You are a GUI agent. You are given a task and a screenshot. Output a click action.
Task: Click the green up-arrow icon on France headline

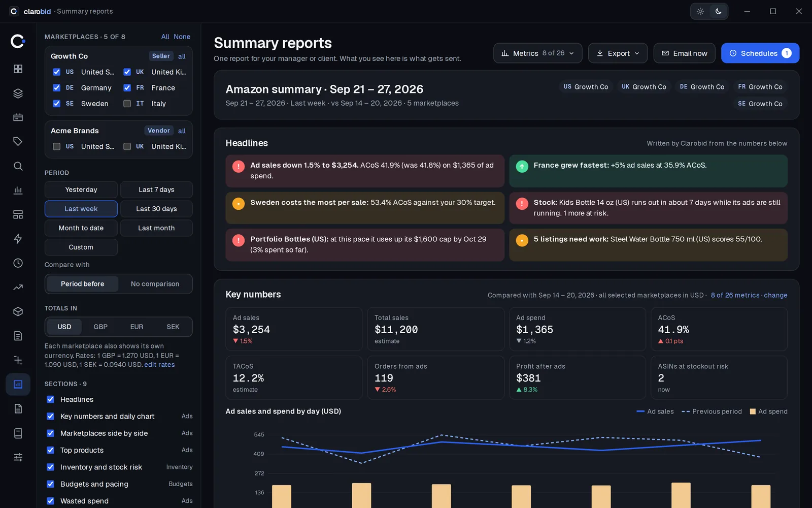coord(522,166)
